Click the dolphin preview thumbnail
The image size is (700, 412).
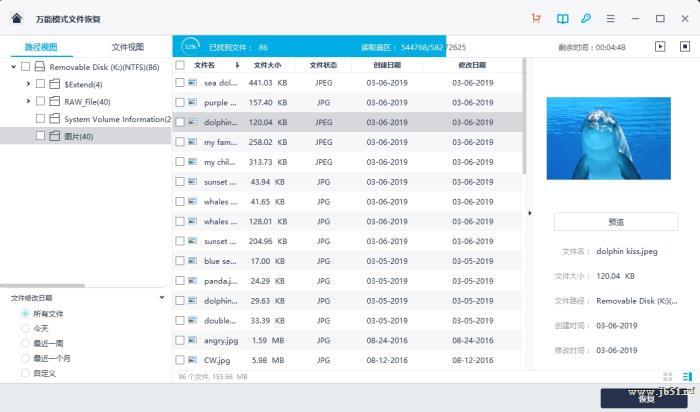608,138
